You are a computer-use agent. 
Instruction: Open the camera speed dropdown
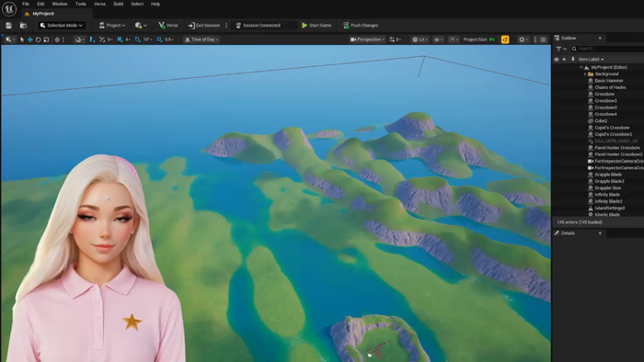click(395, 40)
